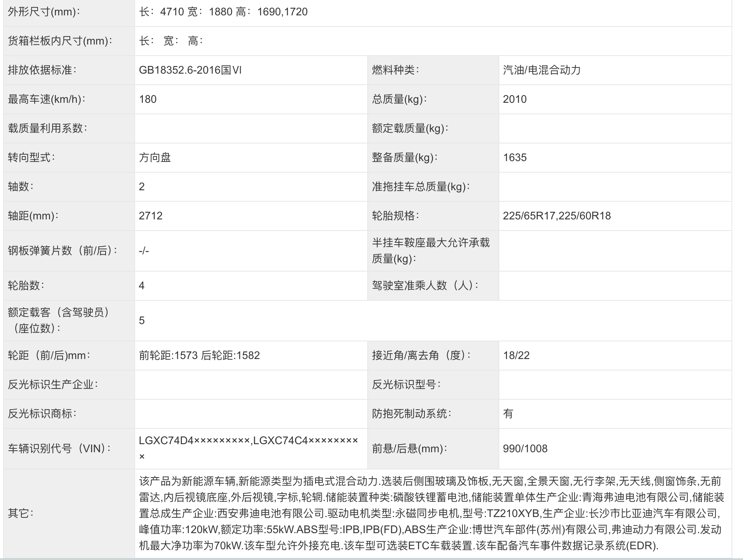Image resolution: width=743 pixels, height=560 pixels.
Task: Click the 接近角/离去角（度） label
Action: pos(422,356)
